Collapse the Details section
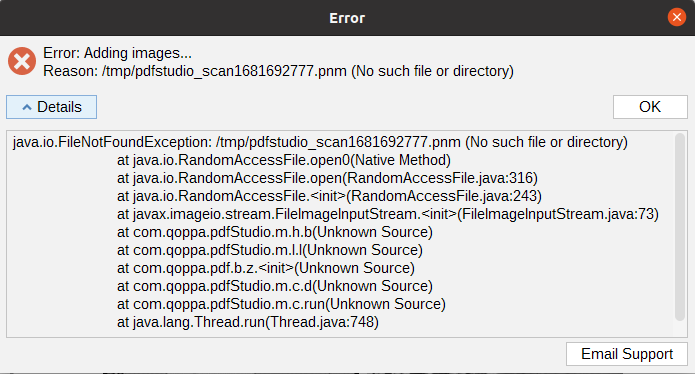Image resolution: width=695 pixels, height=374 pixels. (x=51, y=107)
